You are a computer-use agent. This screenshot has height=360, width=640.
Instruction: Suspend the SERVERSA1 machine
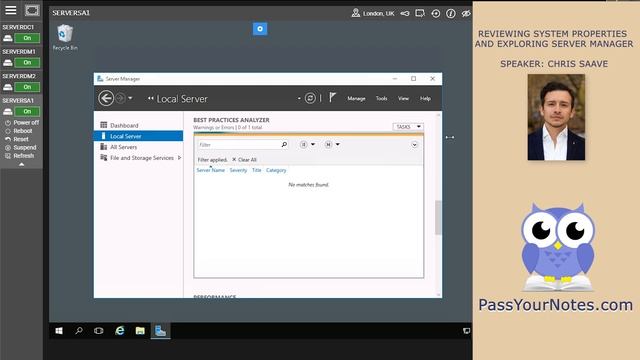(21, 147)
